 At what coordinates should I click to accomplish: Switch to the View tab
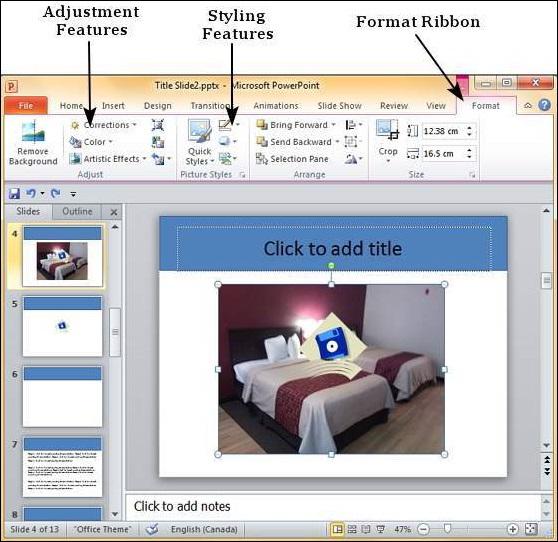click(436, 106)
